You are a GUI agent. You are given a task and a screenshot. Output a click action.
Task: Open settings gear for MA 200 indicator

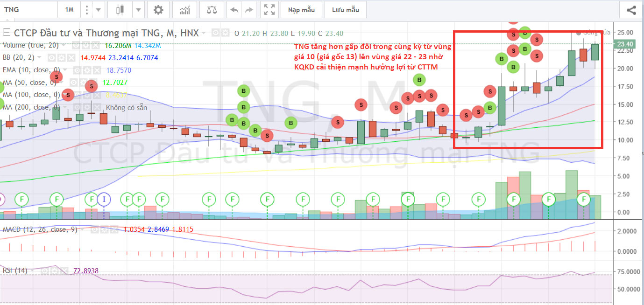point(87,108)
